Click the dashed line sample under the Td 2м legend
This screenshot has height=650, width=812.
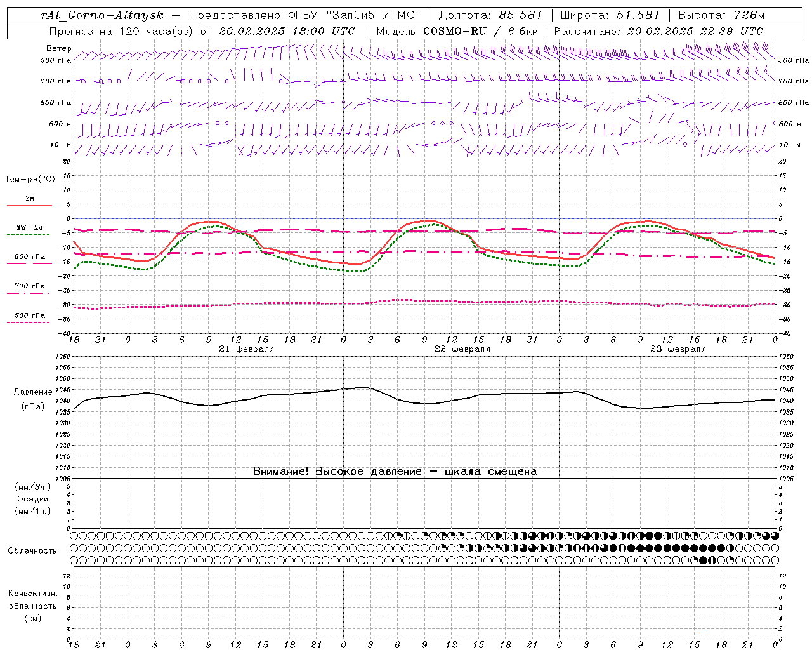click(28, 235)
